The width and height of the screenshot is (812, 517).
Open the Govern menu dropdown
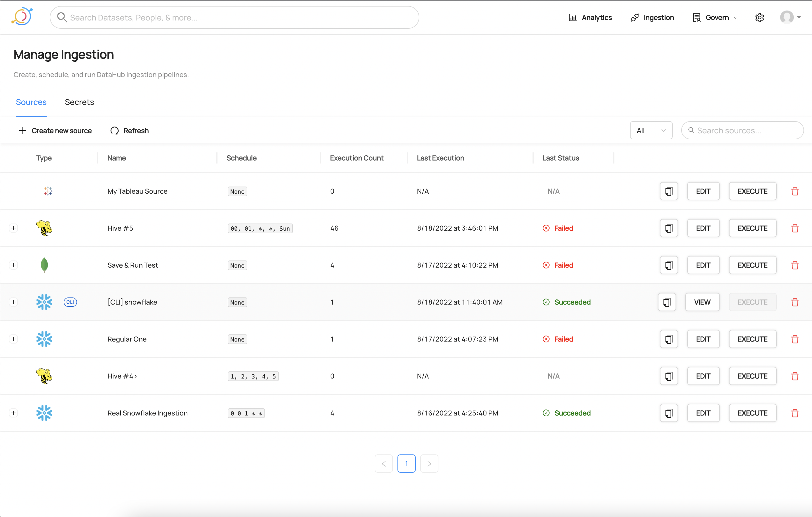tap(714, 18)
